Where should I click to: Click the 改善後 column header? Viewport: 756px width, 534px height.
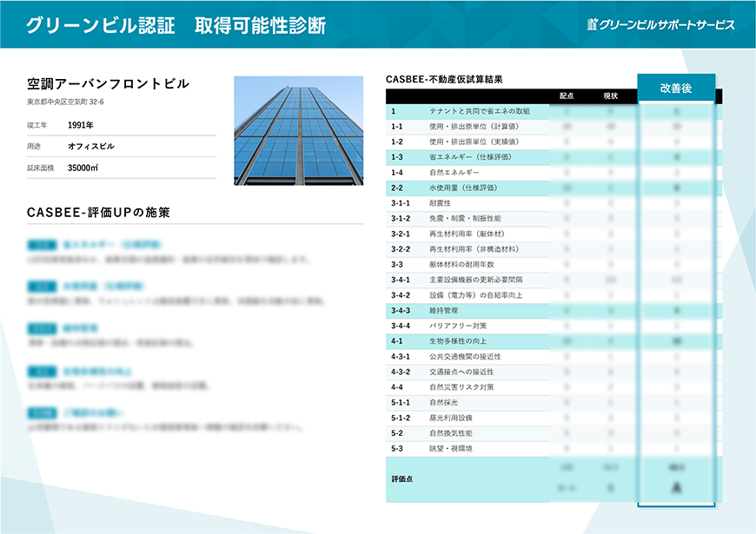[678, 87]
